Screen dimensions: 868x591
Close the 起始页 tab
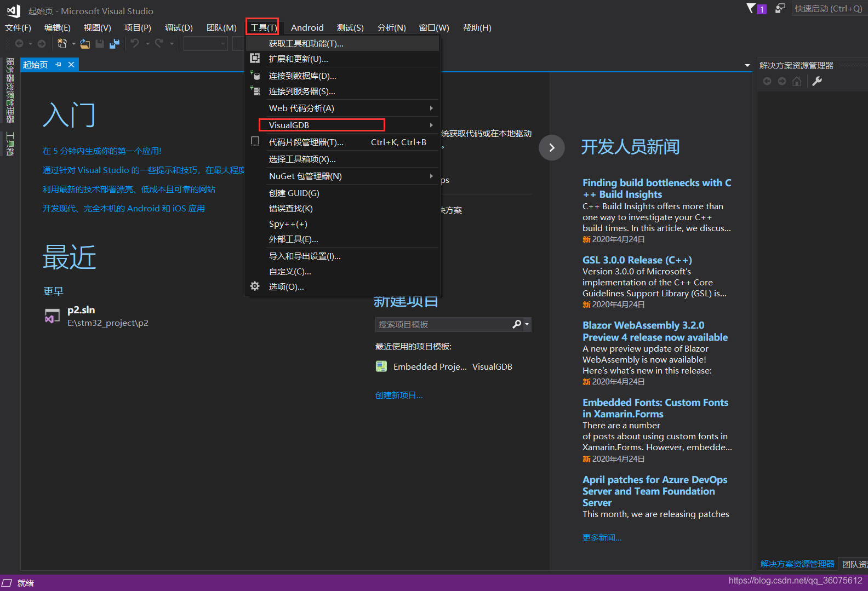[71, 65]
